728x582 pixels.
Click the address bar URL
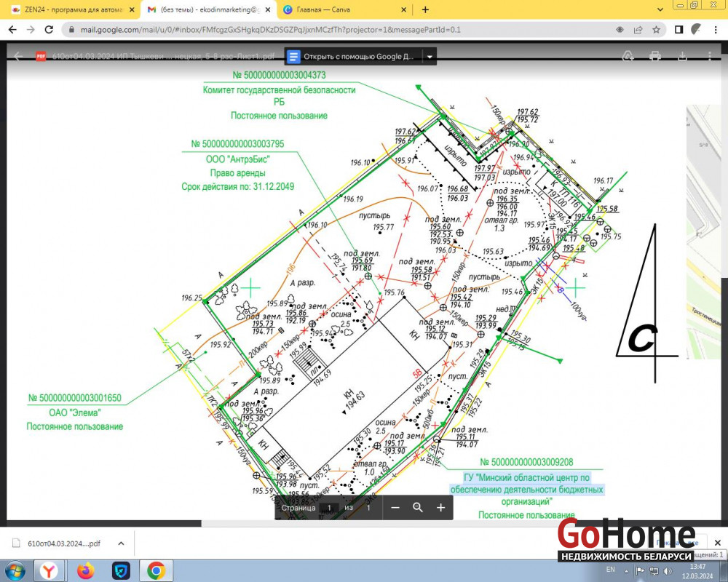(x=291, y=30)
